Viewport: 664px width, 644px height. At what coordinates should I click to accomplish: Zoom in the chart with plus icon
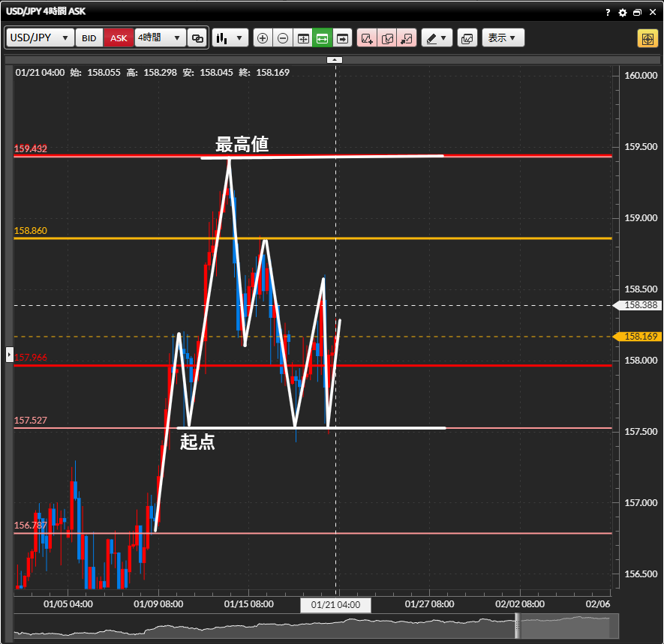point(263,38)
